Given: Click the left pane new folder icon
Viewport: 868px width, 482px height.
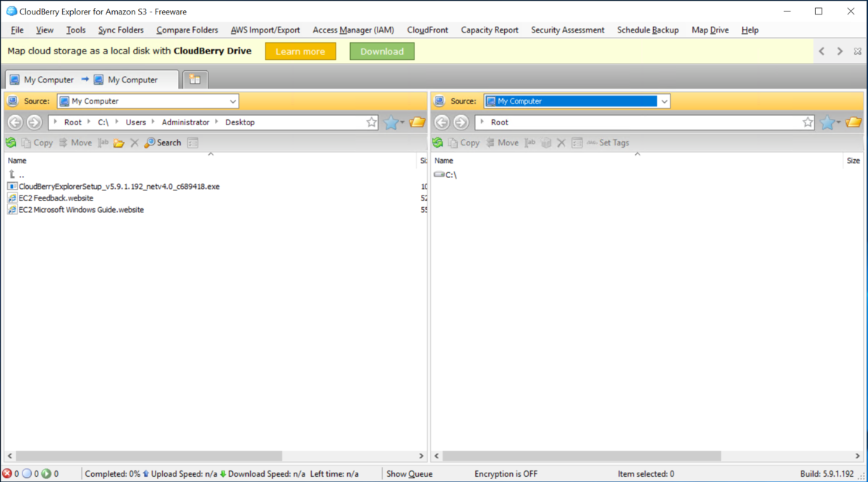Looking at the screenshot, I should click(119, 143).
